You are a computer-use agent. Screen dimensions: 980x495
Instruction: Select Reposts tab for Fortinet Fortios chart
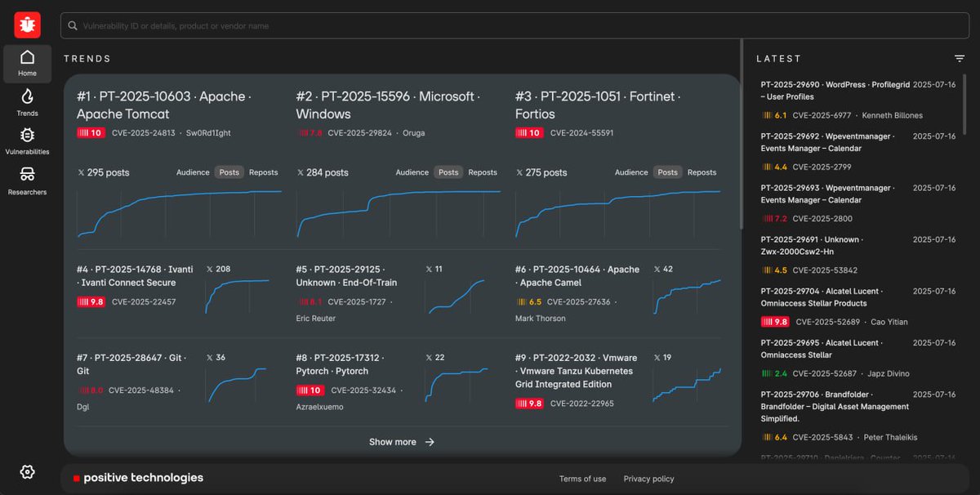point(702,172)
